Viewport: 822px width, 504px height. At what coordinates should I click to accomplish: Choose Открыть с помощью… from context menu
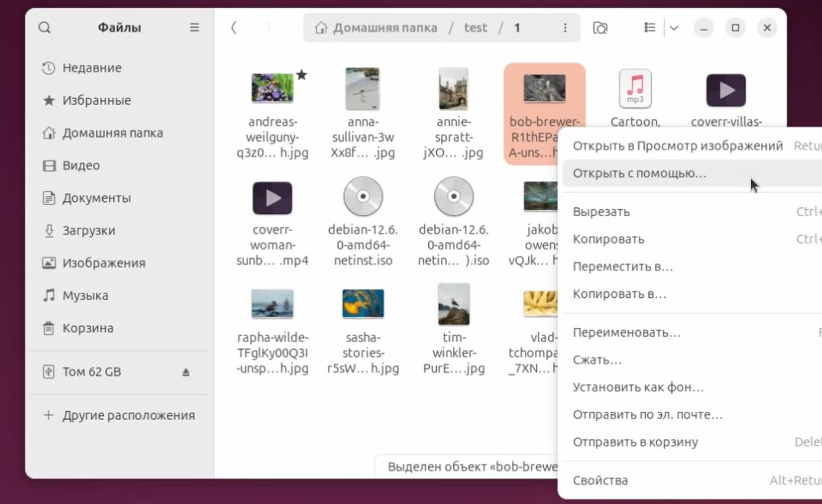click(x=692, y=174)
